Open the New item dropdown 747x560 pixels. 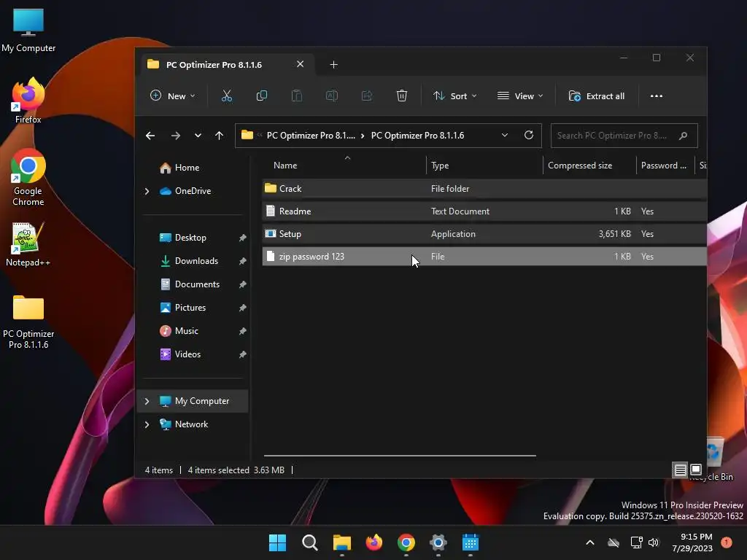pos(172,96)
